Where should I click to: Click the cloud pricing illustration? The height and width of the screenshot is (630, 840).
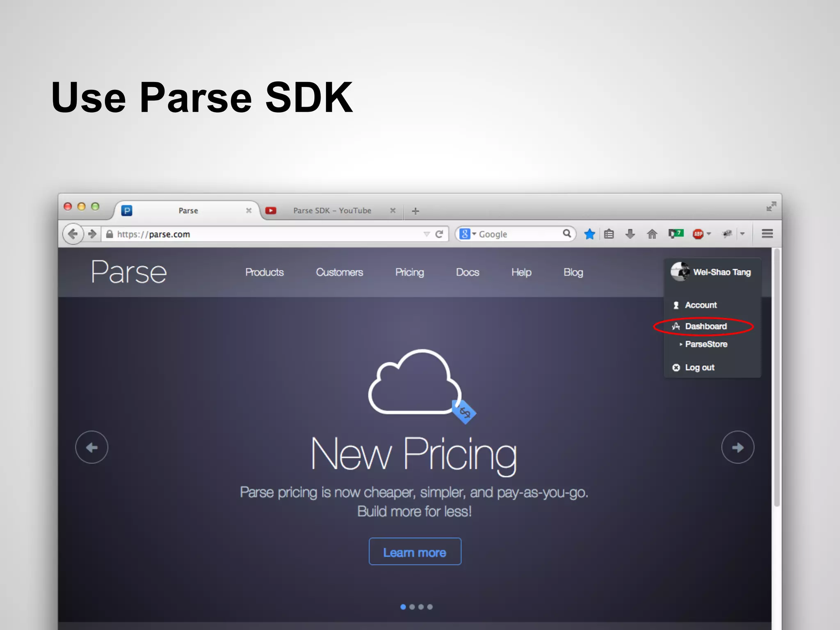422,386
